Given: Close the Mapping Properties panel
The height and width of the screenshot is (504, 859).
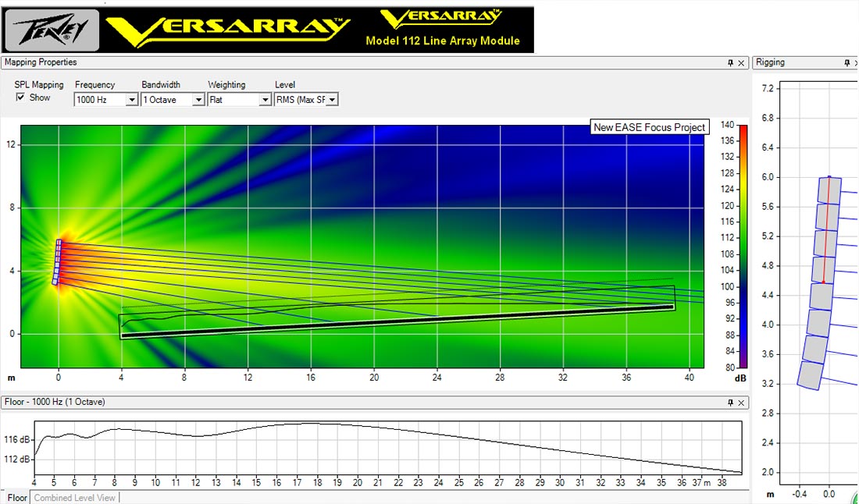Looking at the screenshot, I should 741,63.
